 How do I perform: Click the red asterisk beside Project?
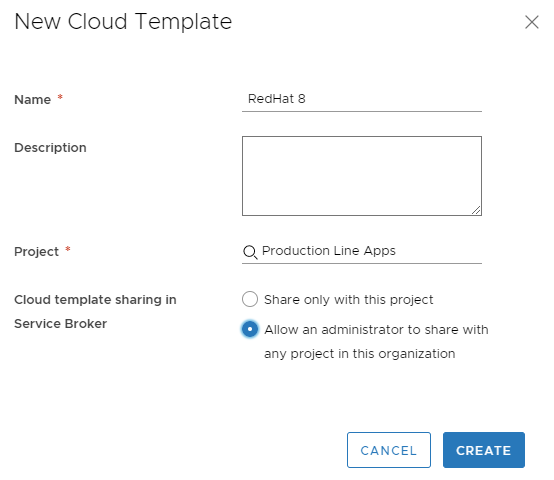(x=68, y=249)
